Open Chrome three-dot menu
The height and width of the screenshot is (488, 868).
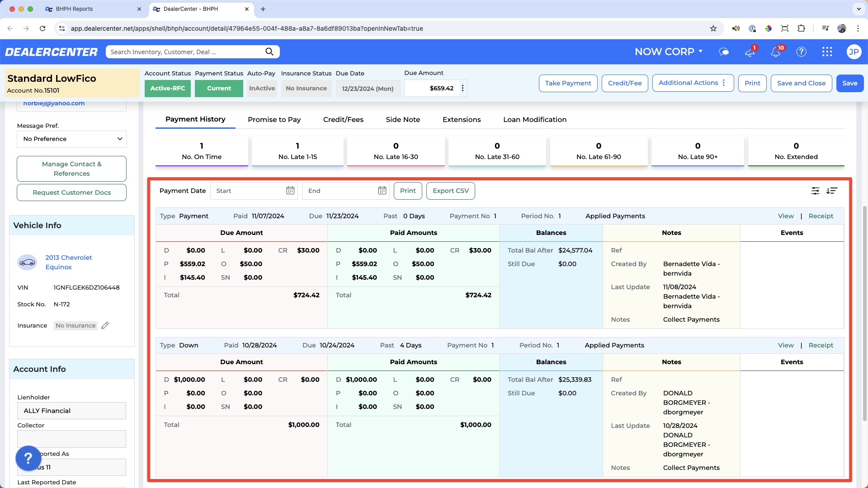[858, 28]
